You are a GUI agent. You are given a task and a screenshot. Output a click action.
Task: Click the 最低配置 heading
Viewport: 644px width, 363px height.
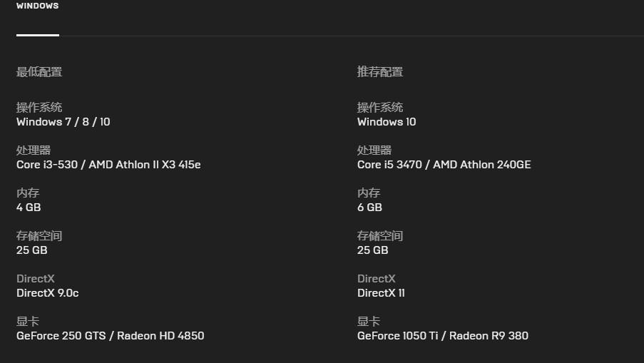point(39,72)
